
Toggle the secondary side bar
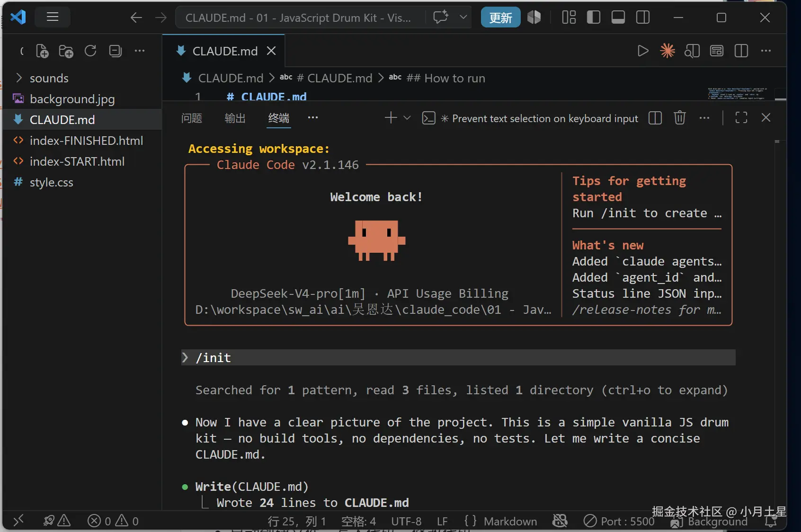642,18
